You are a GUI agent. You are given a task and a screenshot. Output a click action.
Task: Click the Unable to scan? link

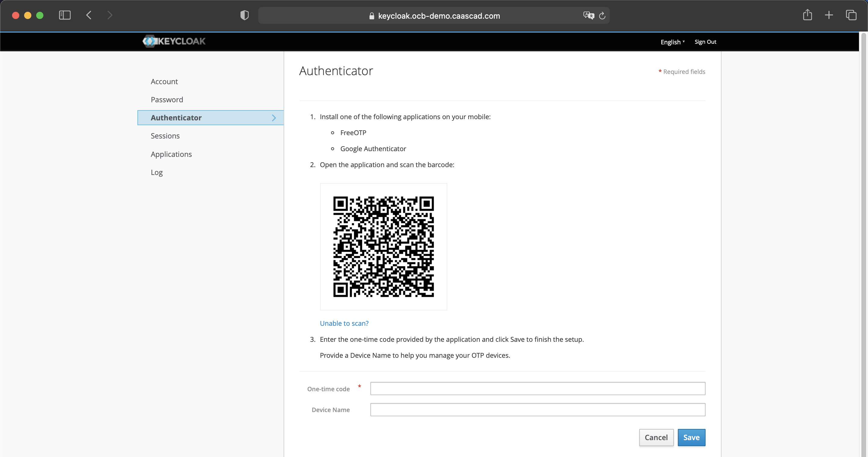coord(344,323)
